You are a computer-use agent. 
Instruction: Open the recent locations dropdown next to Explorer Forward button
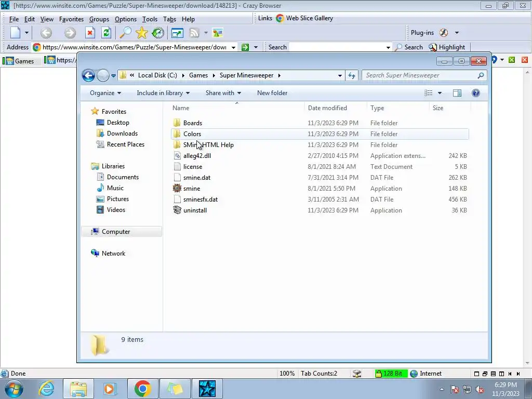pos(113,76)
